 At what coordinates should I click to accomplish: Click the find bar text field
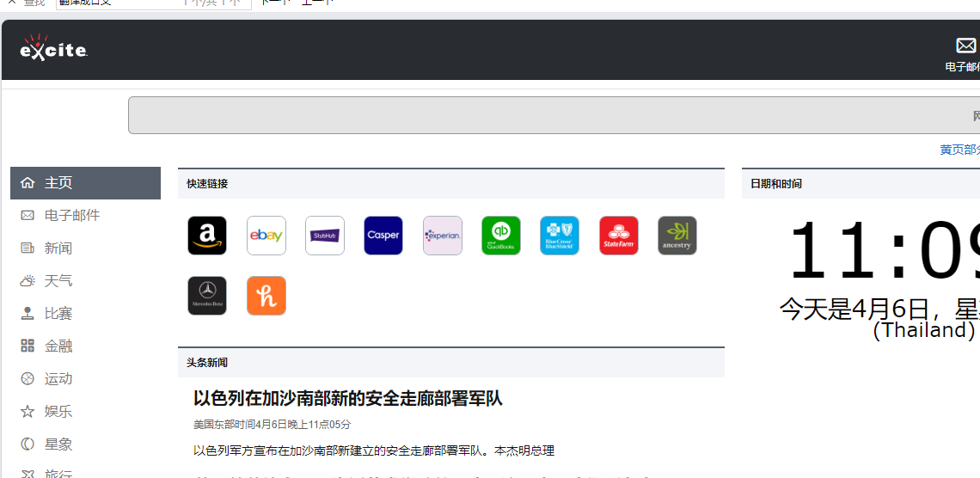click(x=153, y=3)
